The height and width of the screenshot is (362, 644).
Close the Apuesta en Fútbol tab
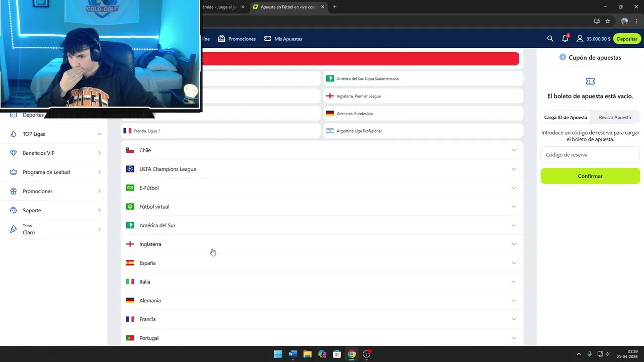(323, 7)
